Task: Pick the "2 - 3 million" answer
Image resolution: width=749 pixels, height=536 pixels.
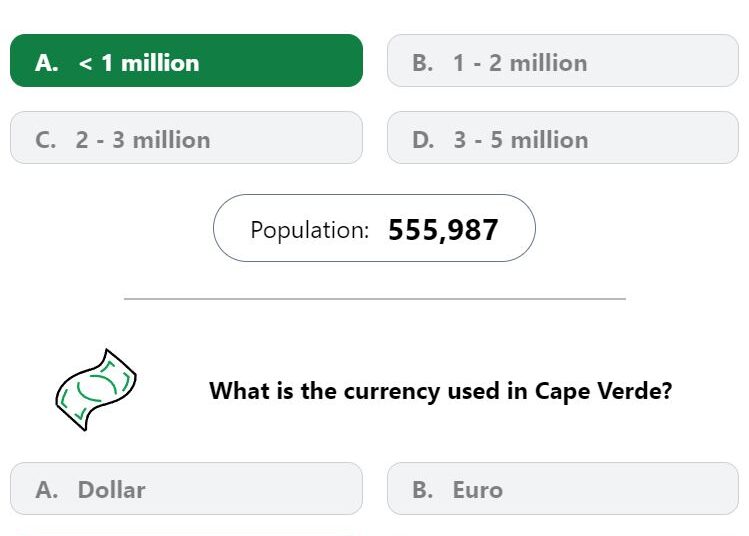Action: click(x=186, y=138)
